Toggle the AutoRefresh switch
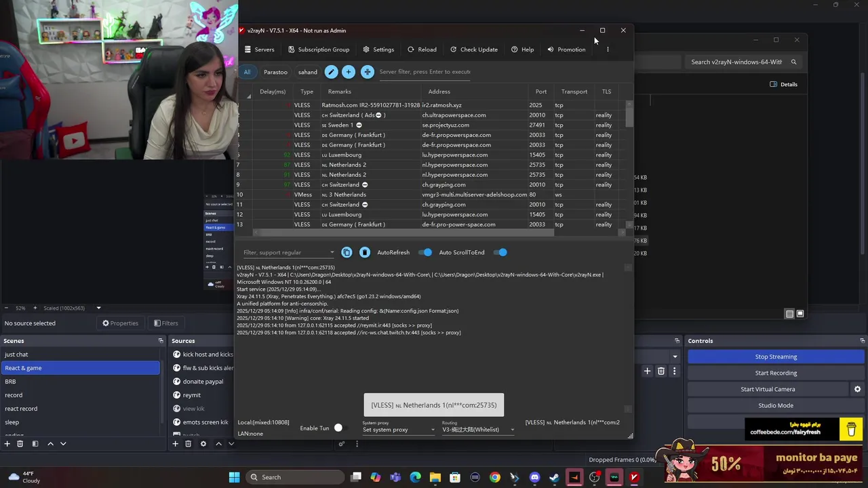Screen dimensions: 868x488 click(x=425, y=252)
